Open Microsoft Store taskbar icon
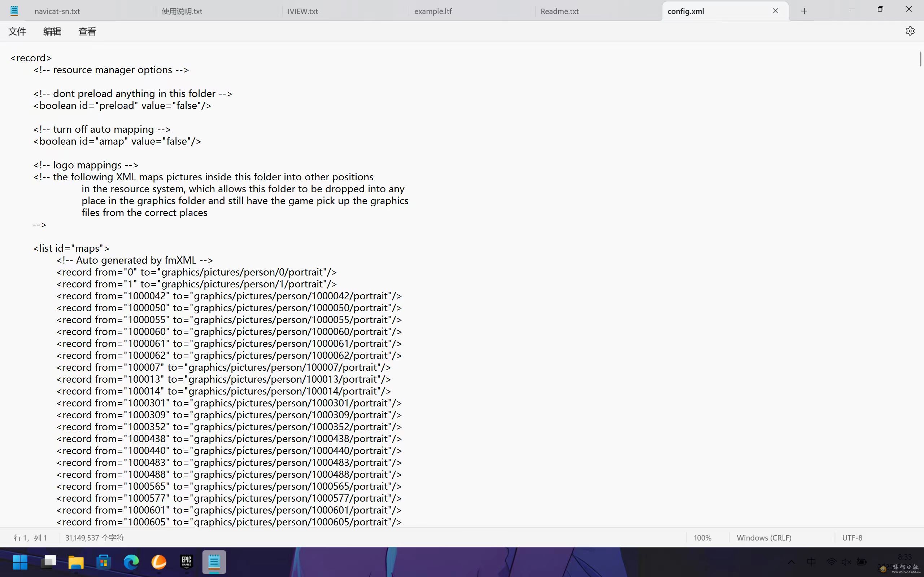 [104, 562]
